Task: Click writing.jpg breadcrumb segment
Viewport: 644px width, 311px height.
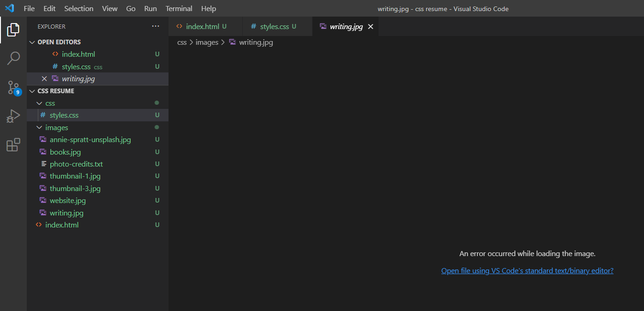Action: click(256, 42)
